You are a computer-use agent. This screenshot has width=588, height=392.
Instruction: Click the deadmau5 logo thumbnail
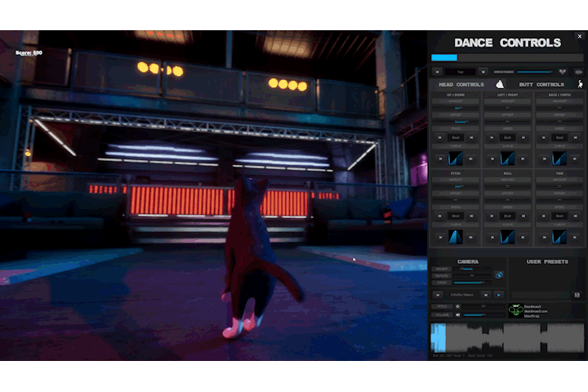(x=515, y=310)
